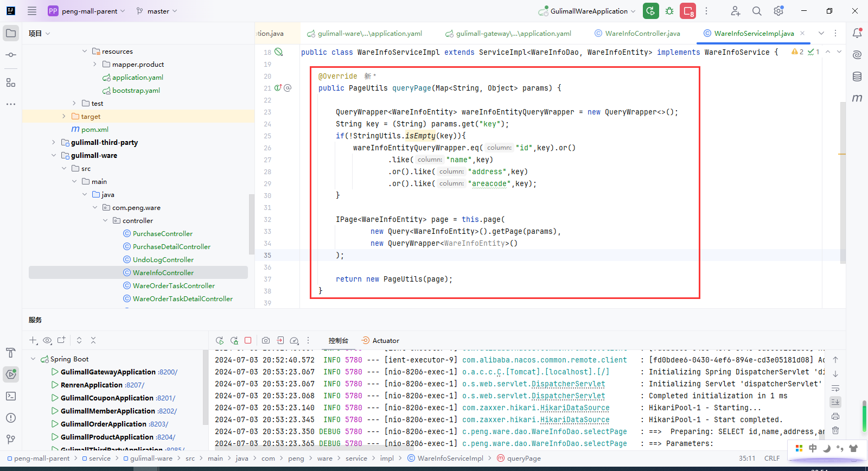Switch to the Actuator tab
The image size is (868, 471).
380,341
